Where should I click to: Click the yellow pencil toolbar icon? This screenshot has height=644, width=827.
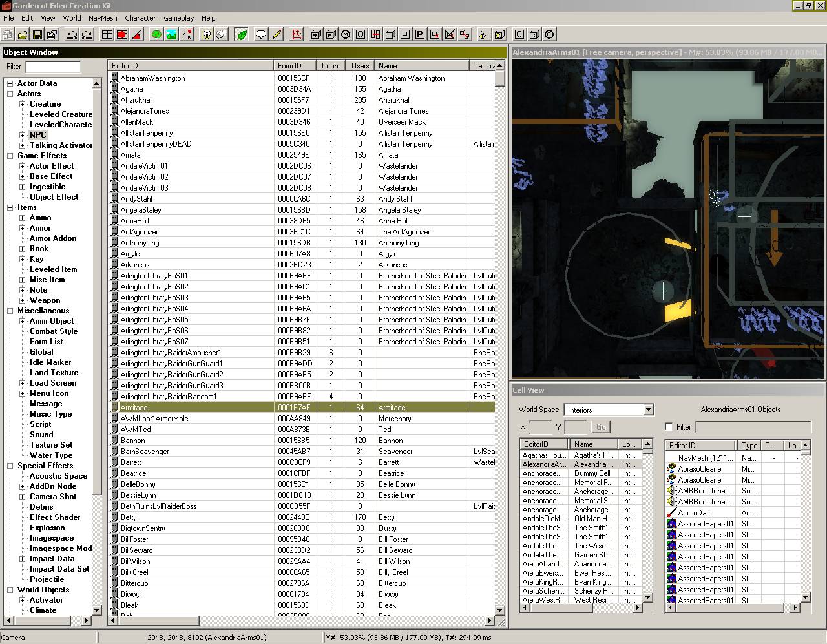coord(277,34)
